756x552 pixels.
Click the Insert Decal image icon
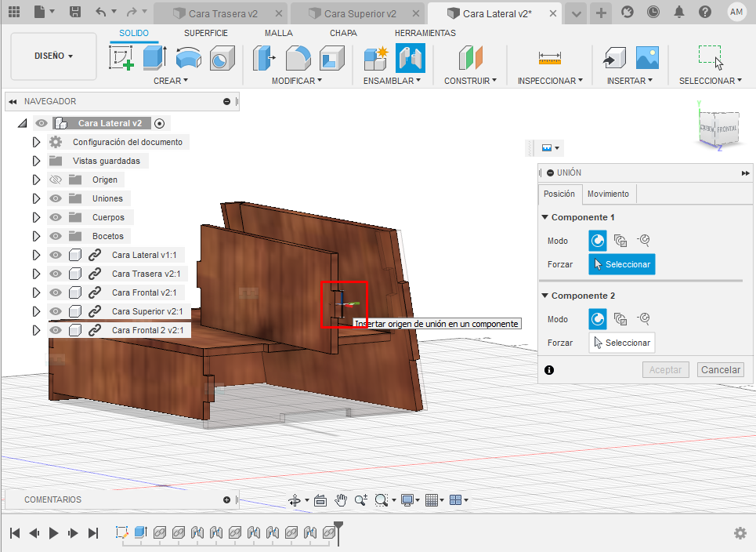click(647, 58)
